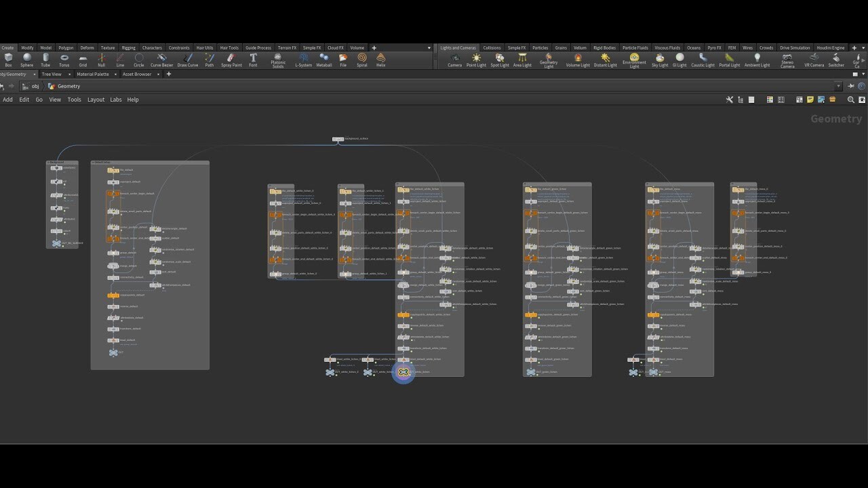
Task: Open the Layout menu in the network editor
Action: [x=96, y=100]
